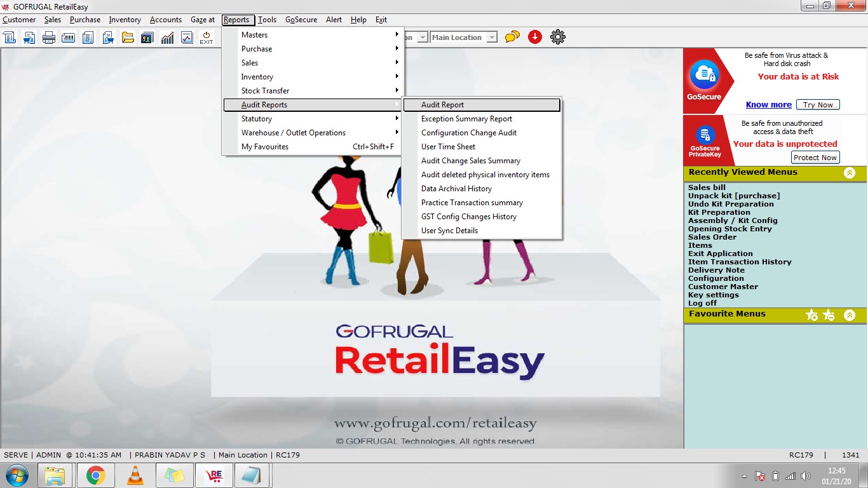Click the volume speaker tray icon
The width and height of the screenshot is (868, 488).
tap(806, 476)
